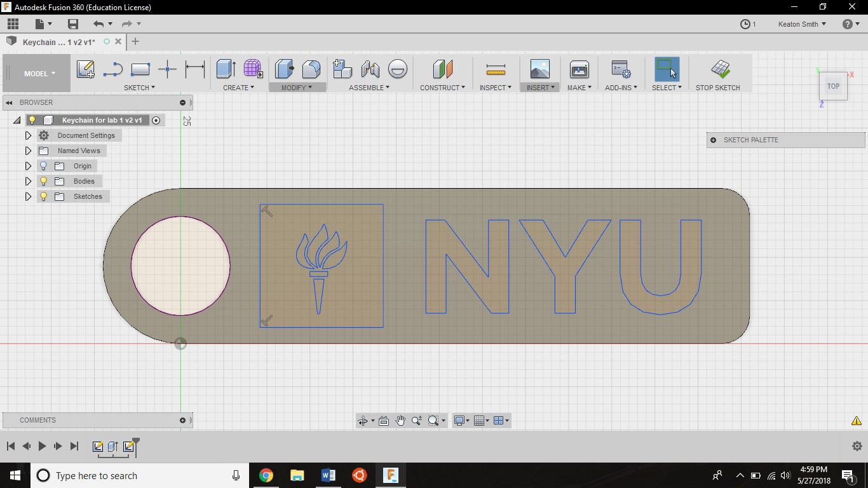Toggle visibility of the Sketches folder
Viewport: 868px width, 488px height.
44,196
